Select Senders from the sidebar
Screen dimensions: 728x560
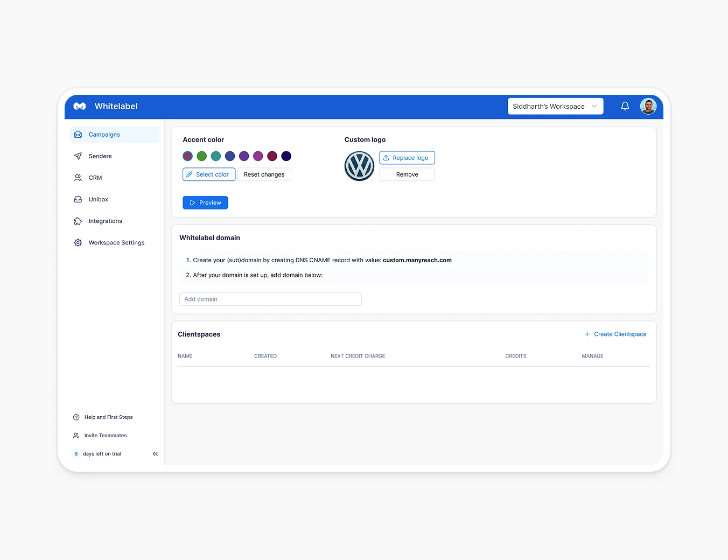pos(100,156)
